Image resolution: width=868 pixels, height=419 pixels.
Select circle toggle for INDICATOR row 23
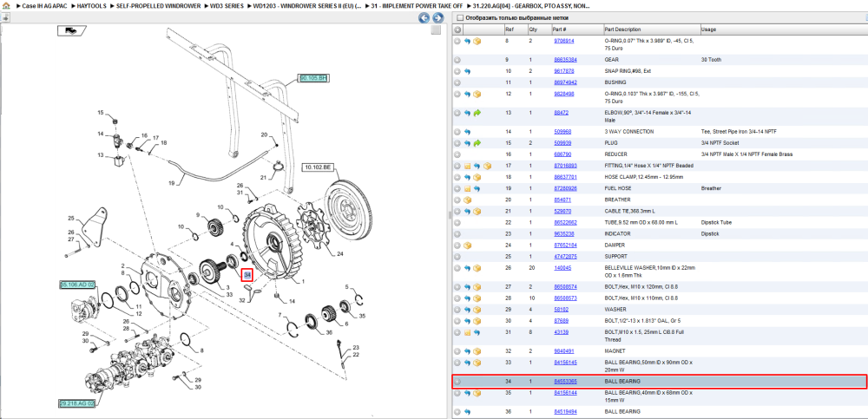click(457, 234)
